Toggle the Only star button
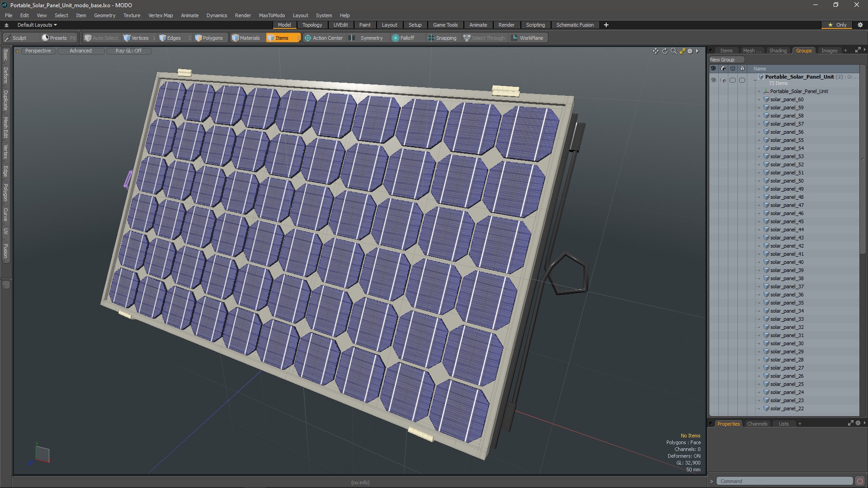The width and height of the screenshot is (868, 488). coord(837,25)
